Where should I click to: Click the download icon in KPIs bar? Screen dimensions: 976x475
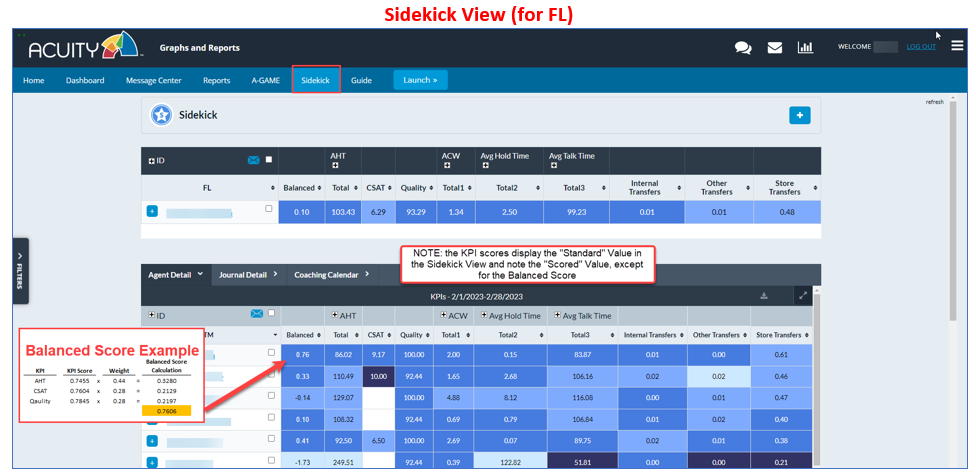[764, 295]
